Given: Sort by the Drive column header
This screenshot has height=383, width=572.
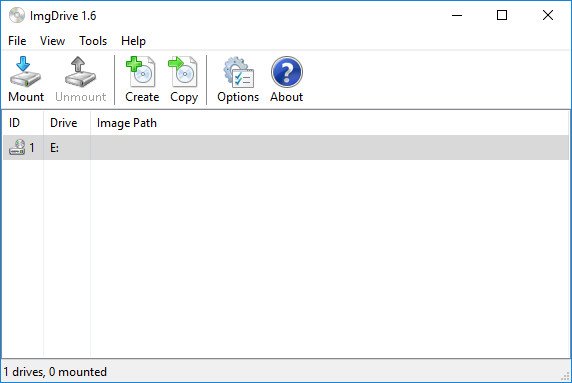Looking at the screenshot, I should (67, 123).
